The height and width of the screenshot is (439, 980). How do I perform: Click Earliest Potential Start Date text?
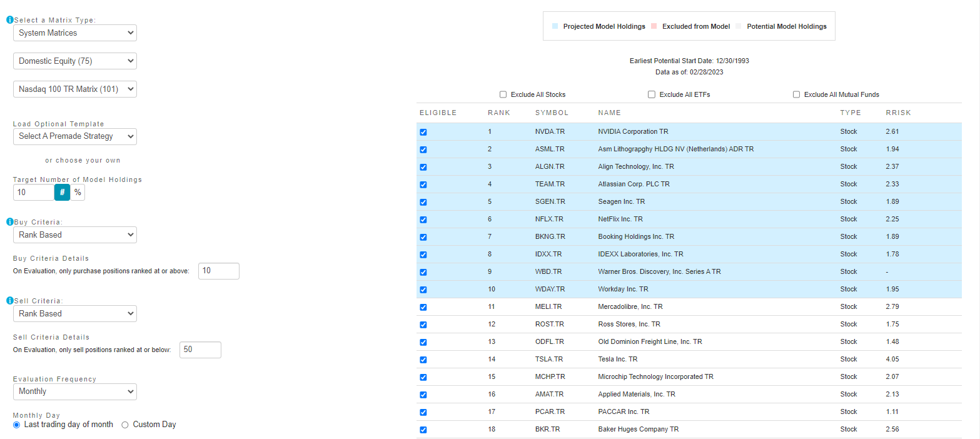689,61
